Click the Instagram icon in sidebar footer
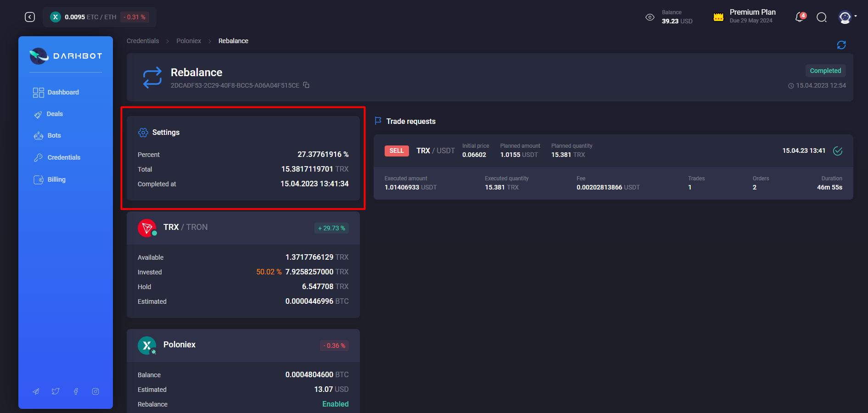The height and width of the screenshot is (413, 868). (95, 391)
